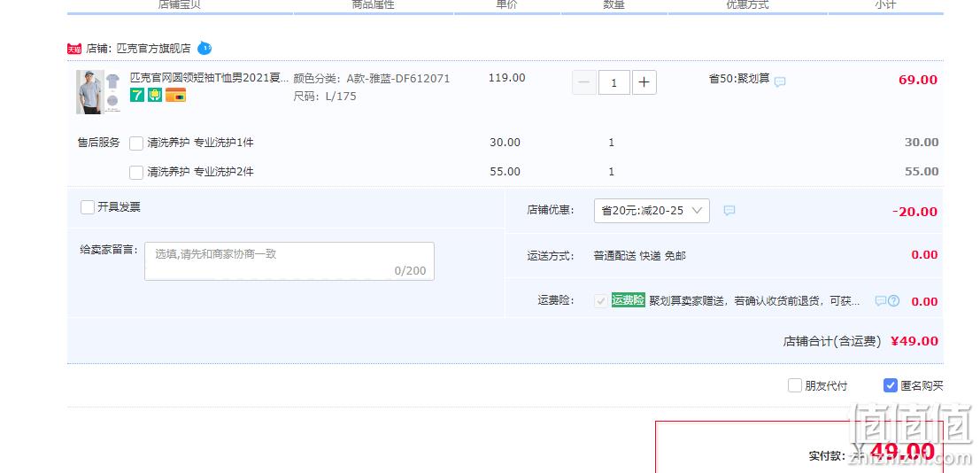Open the 匹克官方旗舰店 store link
This screenshot has height=473, width=980.
154,48
